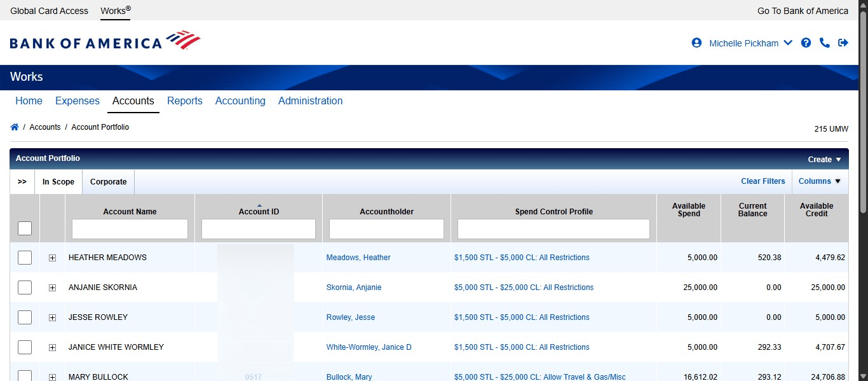Open Janice White Wormley's spend control profile link

coord(522,347)
